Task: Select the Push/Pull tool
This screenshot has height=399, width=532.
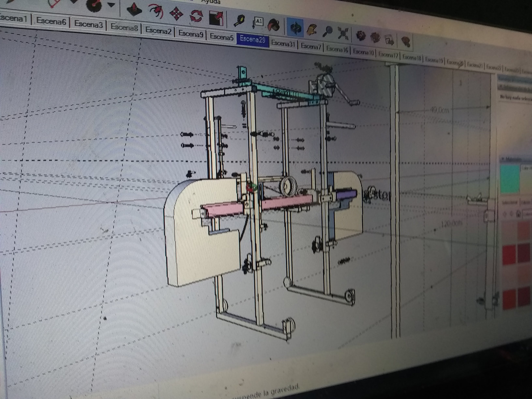Action: pos(134,9)
